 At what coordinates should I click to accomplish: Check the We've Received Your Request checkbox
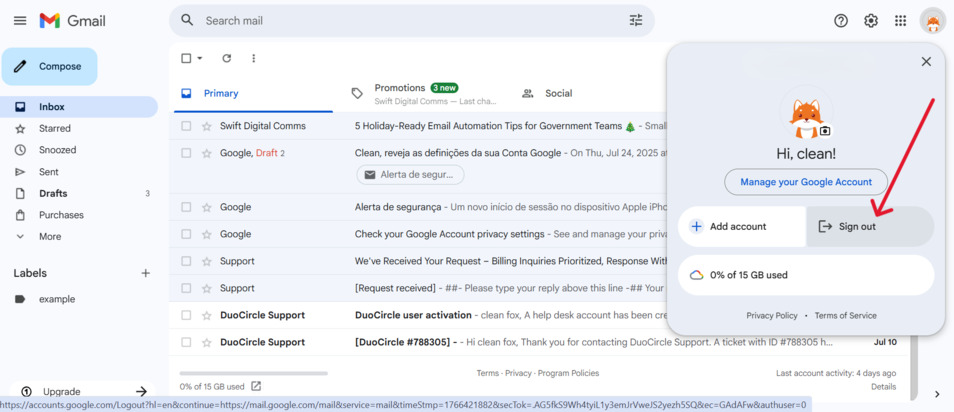186,261
